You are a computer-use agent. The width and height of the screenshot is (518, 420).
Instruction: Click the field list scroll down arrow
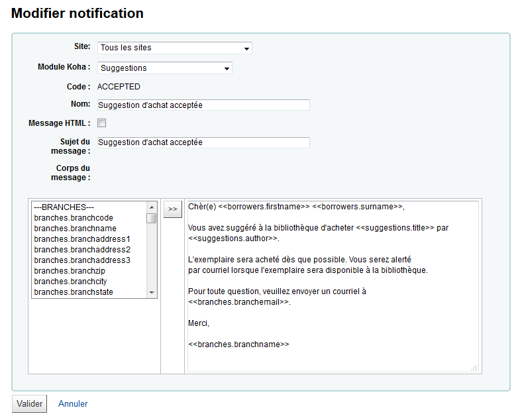tap(152, 292)
